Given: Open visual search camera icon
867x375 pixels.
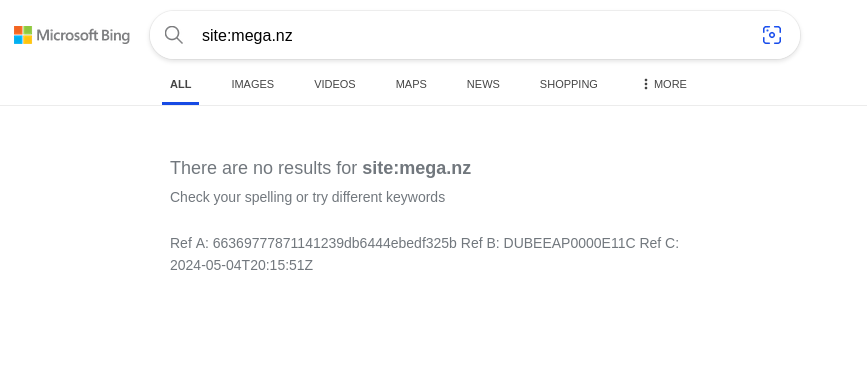Looking at the screenshot, I should coord(772,35).
